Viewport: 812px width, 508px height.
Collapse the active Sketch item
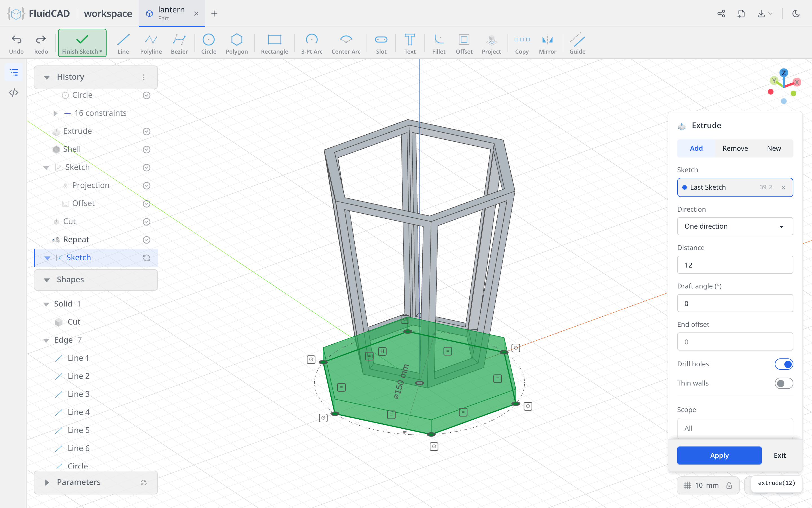coord(47,258)
